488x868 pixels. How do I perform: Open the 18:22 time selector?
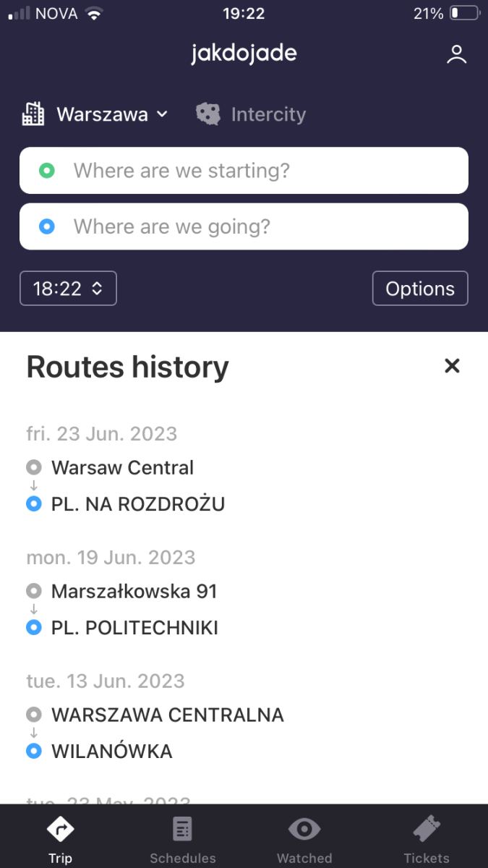(x=68, y=289)
